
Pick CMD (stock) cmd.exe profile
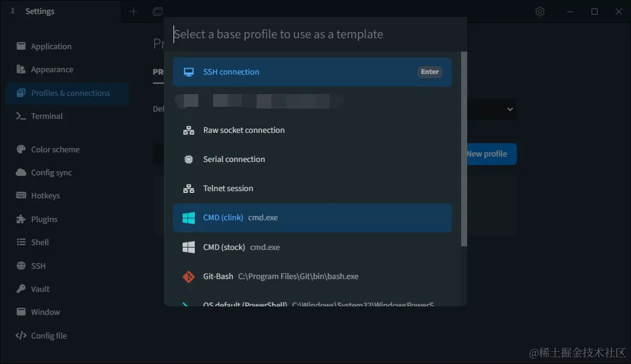(x=312, y=247)
